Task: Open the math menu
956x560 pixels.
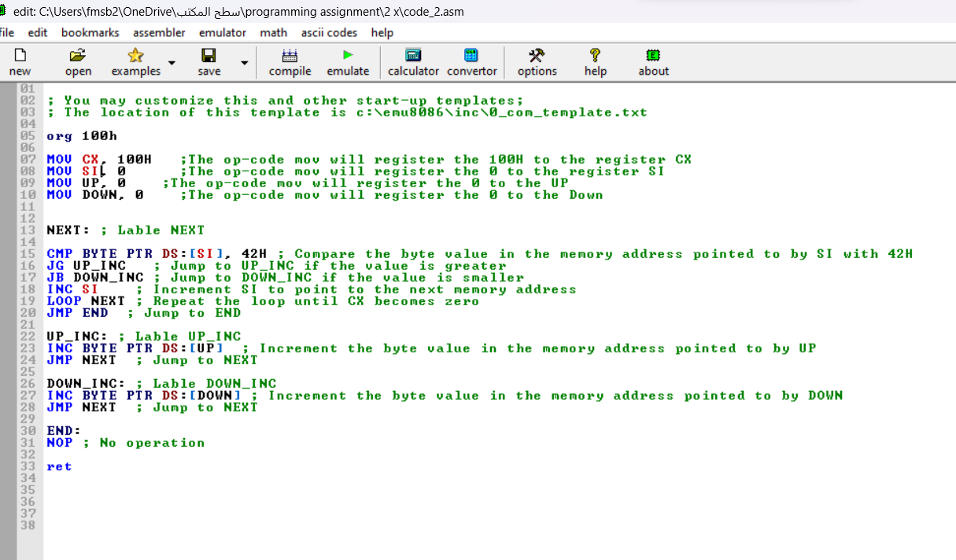Action: click(x=273, y=33)
